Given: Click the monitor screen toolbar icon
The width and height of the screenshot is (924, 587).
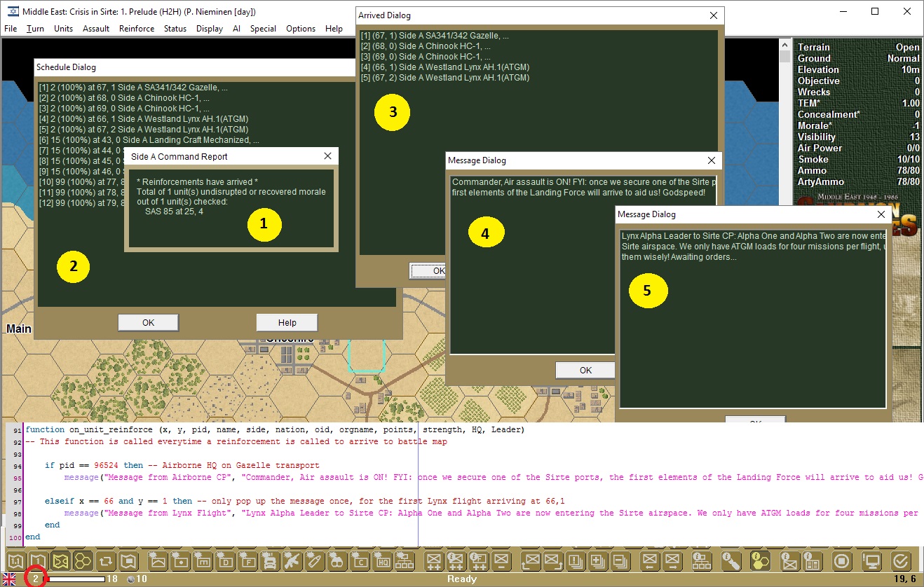Looking at the screenshot, I should tap(871, 560).
